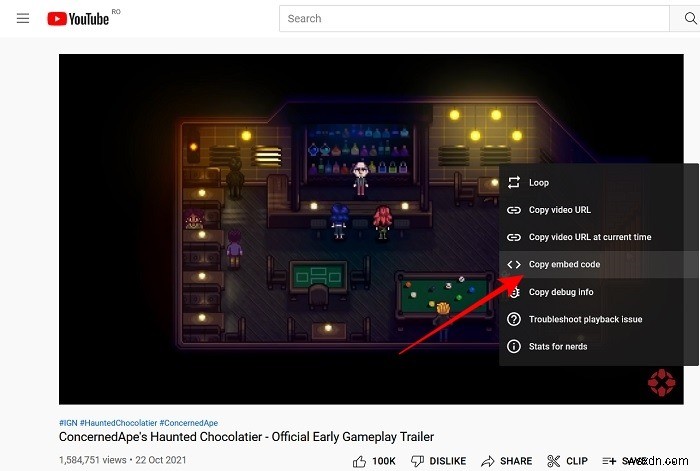The image size is (700, 471).
Task: Like the video with thumbs up 100K
Action: 374,461
